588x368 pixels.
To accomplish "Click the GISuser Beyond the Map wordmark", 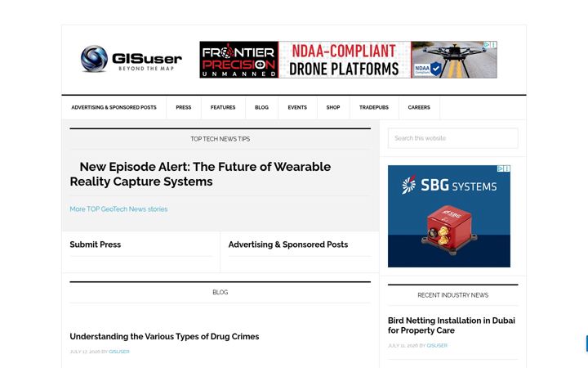I will [x=147, y=61].
